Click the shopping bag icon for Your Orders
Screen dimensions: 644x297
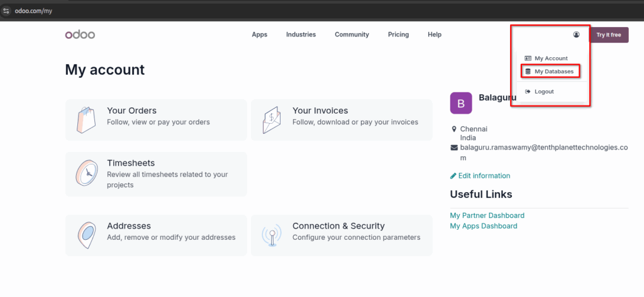pyautogui.click(x=86, y=120)
